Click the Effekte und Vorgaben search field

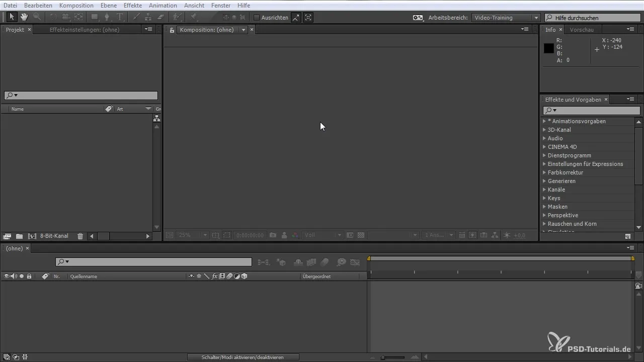pyautogui.click(x=592, y=110)
